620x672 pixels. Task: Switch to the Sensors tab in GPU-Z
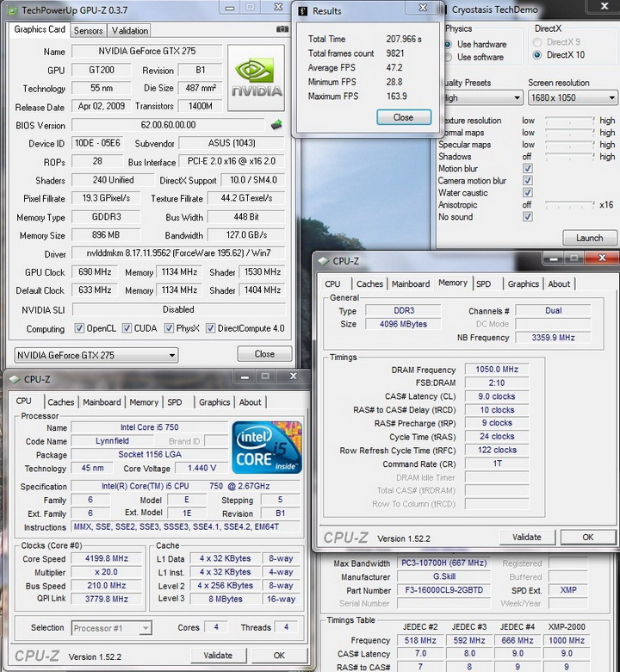[x=89, y=30]
